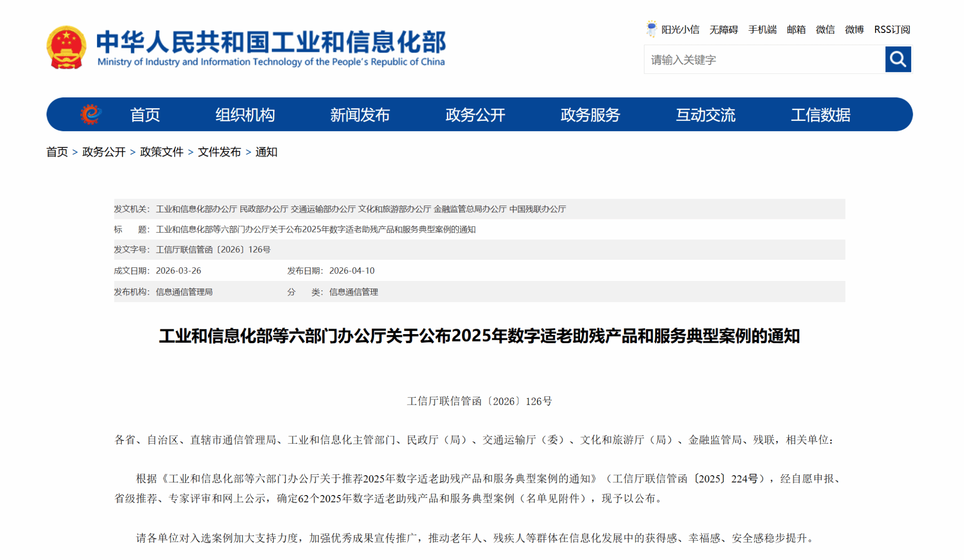
Task: Click the national emblem logo
Action: 66,48
